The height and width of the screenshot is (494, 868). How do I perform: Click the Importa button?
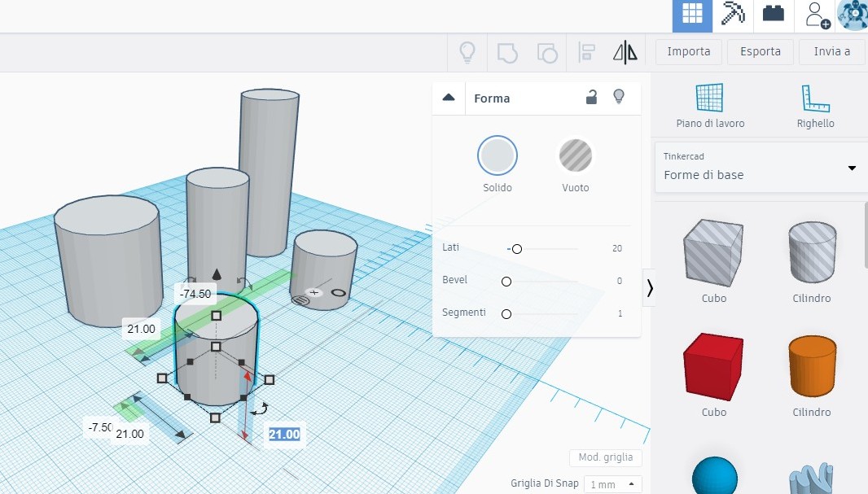[688, 51]
